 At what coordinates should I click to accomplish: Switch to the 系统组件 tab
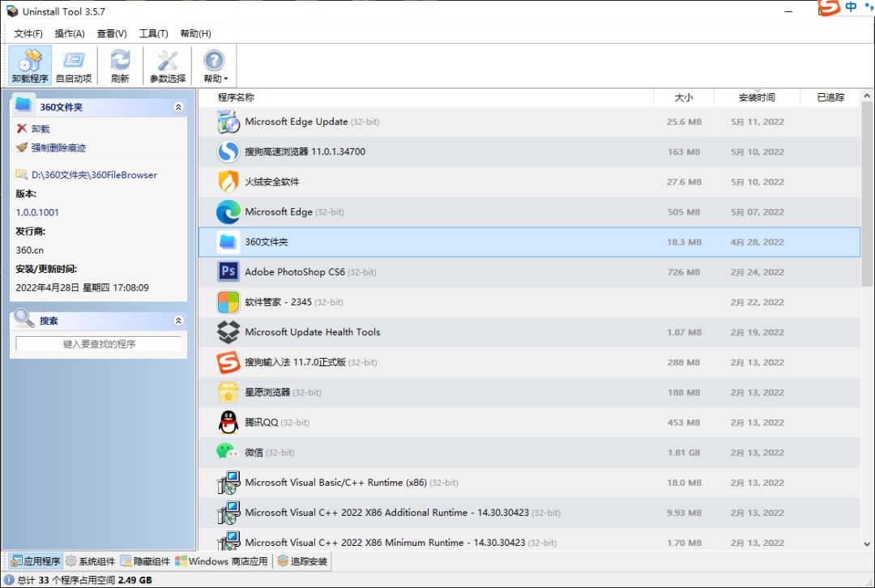tap(91, 561)
